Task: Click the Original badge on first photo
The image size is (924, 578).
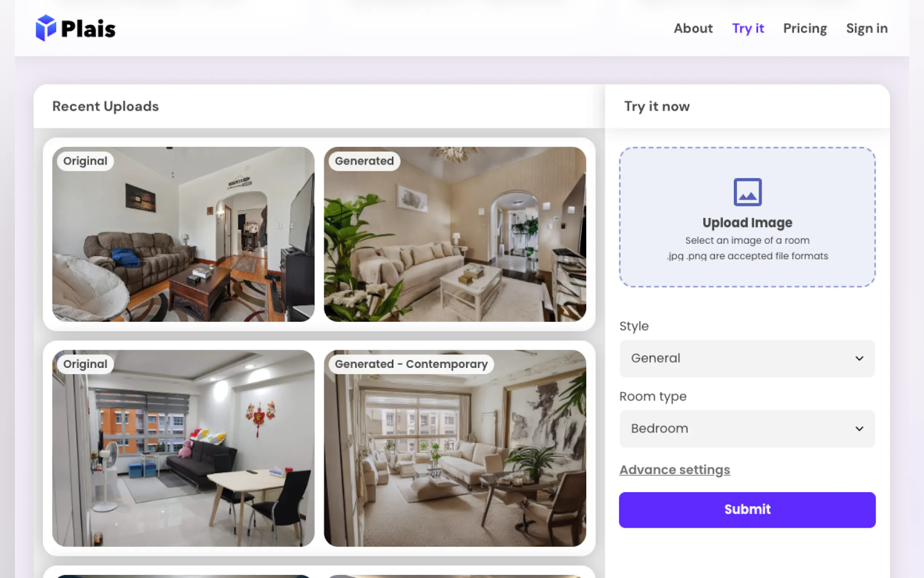Action: (85, 161)
